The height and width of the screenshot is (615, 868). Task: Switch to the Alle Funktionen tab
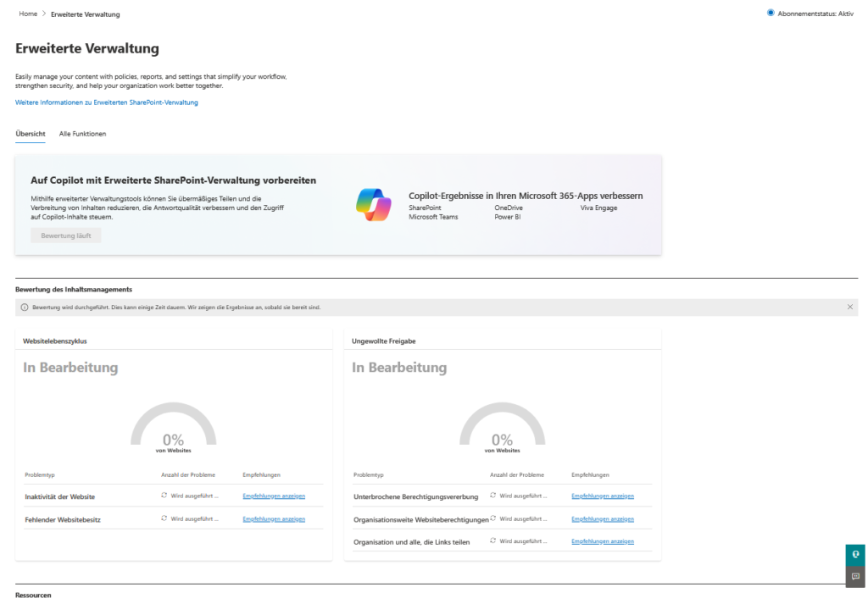tap(82, 133)
